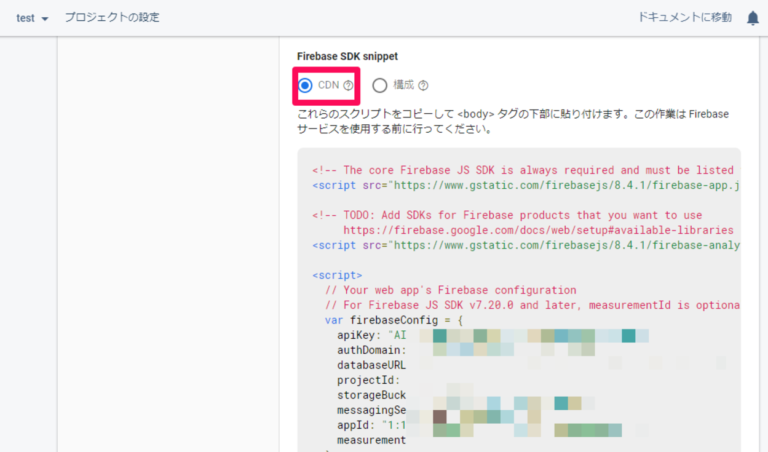Open the notifications bell icon
The height and width of the screenshot is (452, 768).
coord(753,18)
